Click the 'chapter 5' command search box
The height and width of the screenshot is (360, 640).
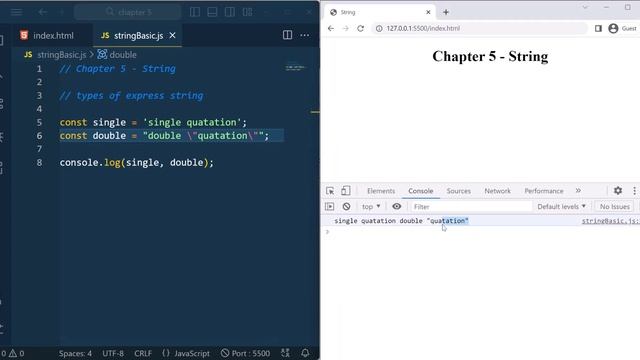(127, 12)
